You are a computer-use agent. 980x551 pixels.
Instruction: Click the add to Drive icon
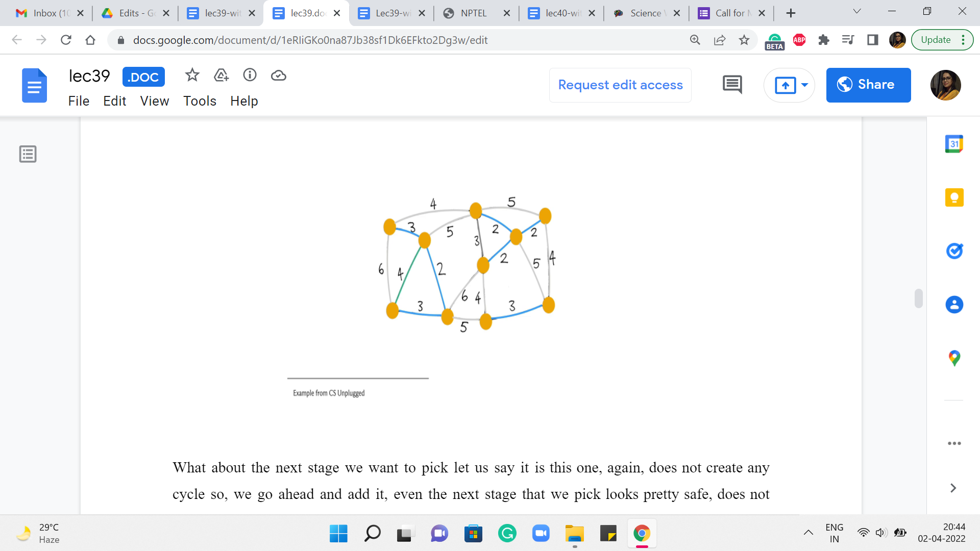[x=221, y=76]
